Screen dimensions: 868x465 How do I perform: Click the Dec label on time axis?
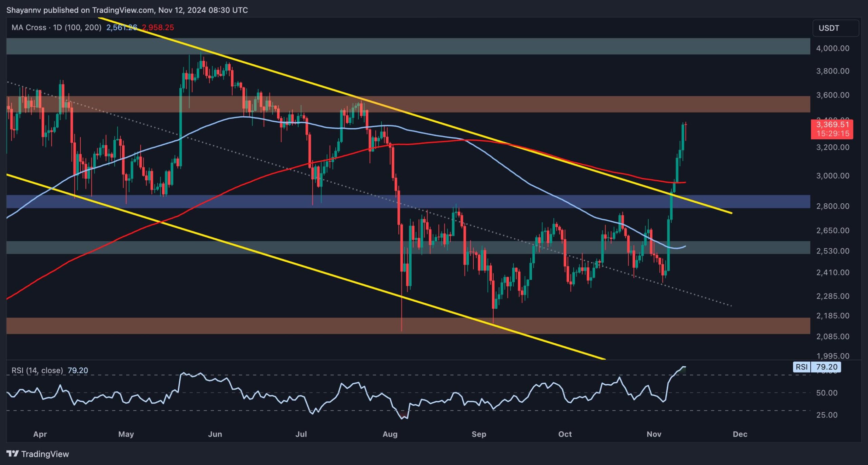click(x=740, y=434)
